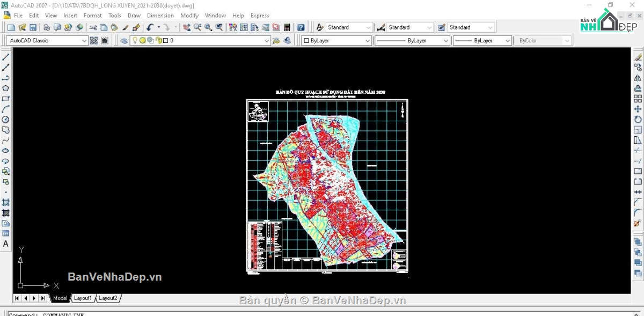The height and width of the screenshot is (316, 644).
Task: Toggle the layer 0 freeze sun icon
Action: [x=143, y=41]
